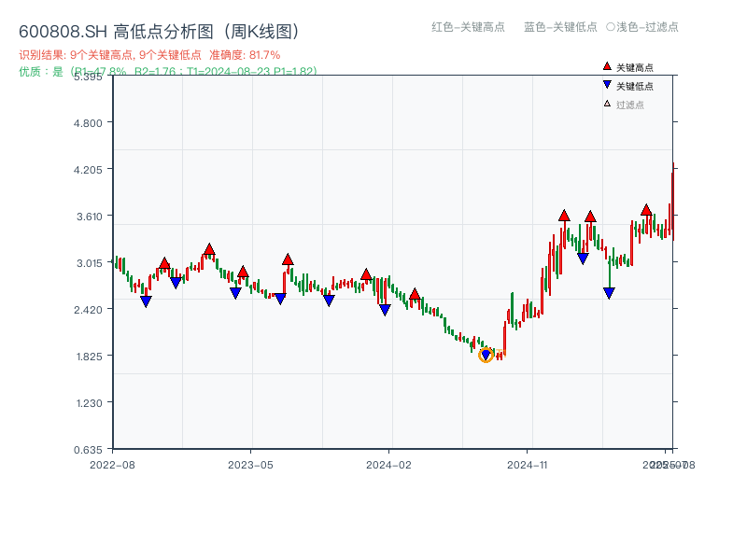Toggle the 关键低点 legend entry label
Screen dimensions: 747x560
tap(635, 86)
